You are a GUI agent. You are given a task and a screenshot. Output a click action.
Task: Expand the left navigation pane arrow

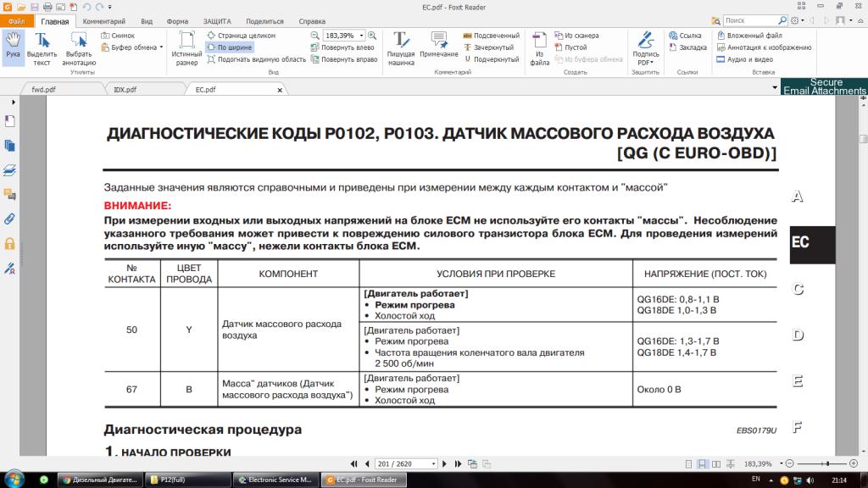coord(14,103)
